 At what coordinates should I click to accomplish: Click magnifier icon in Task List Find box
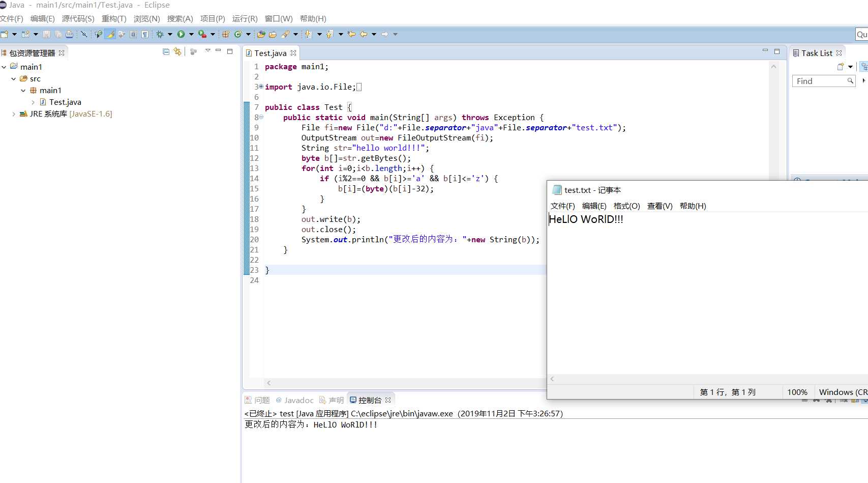click(x=850, y=81)
